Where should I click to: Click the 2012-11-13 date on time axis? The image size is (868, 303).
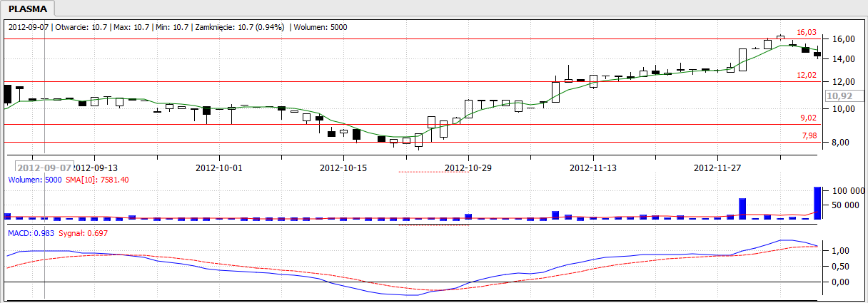[594, 168]
